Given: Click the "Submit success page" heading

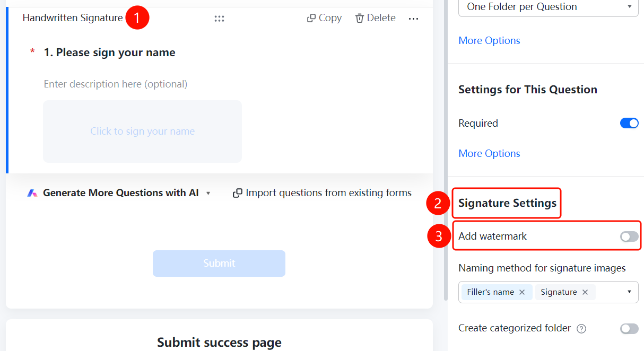Looking at the screenshot, I should tap(219, 343).
